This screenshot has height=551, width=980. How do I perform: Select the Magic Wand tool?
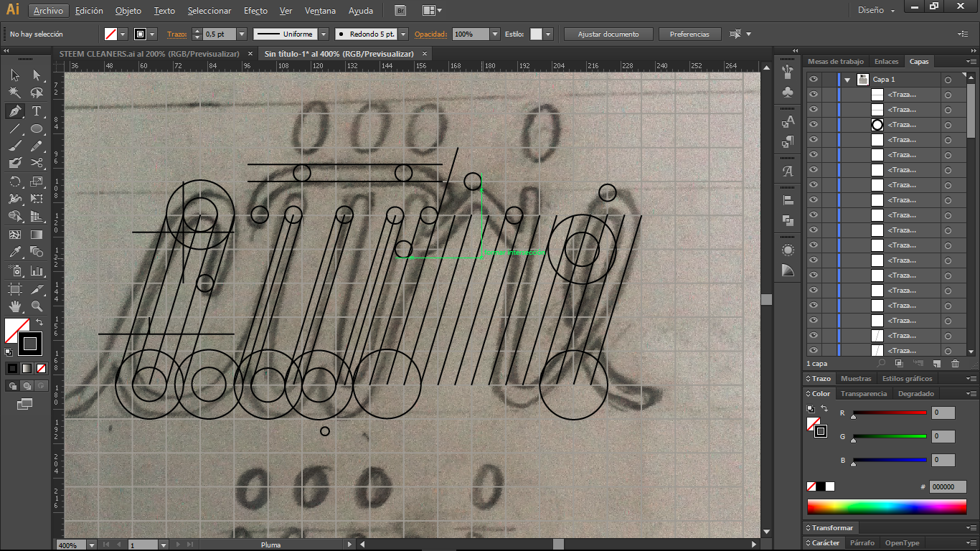point(15,93)
